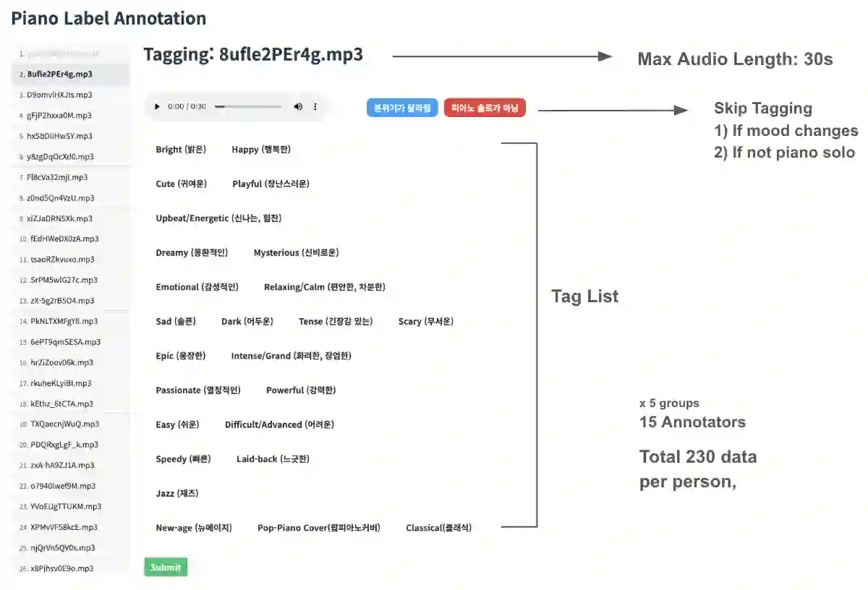Open x8Pjhsv0E9o.mp3 in the file list
The height and width of the screenshot is (590, 868).
[60, 568]
